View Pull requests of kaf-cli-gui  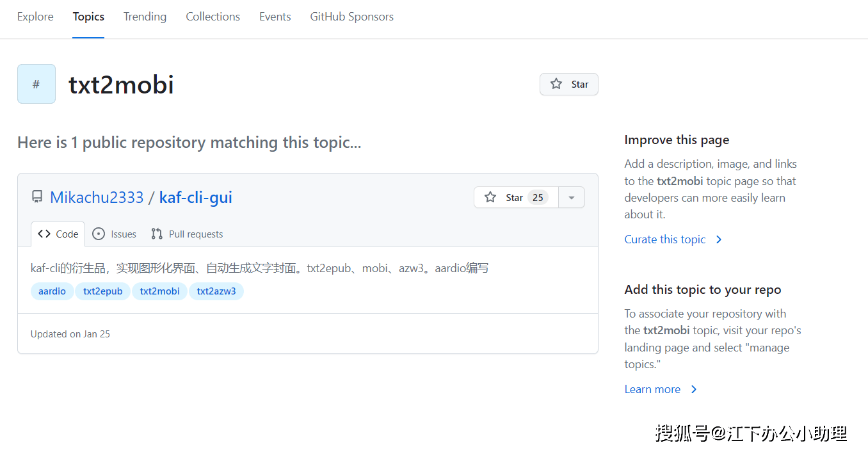pyautogui.click(x=187, y=234)
